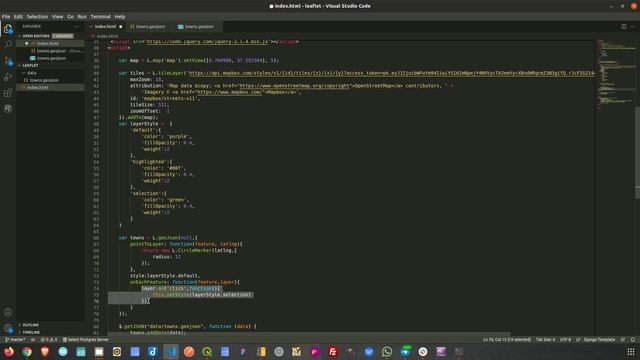Launch Brave browser from the dock

tap(45, 351)
